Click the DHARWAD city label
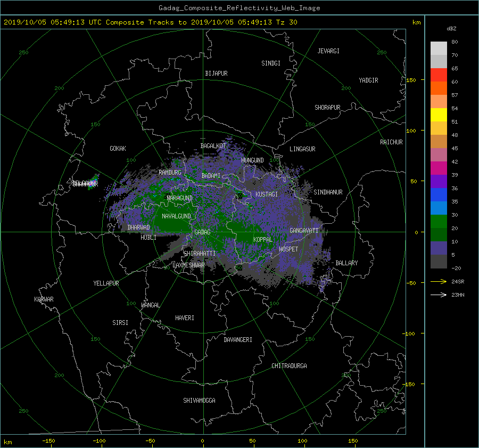 [x=139, y=227]
